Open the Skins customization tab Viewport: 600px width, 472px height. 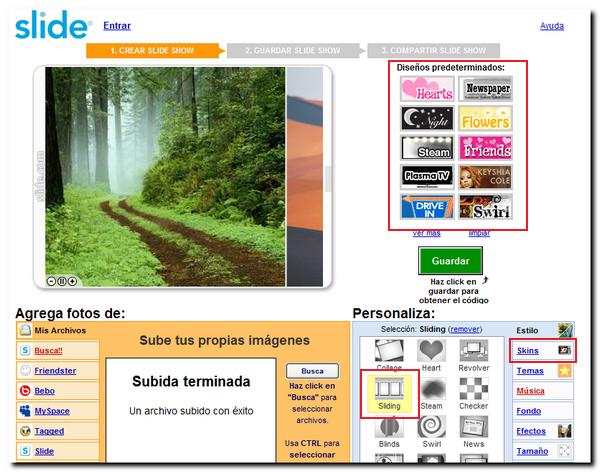[x=543, y=351]
